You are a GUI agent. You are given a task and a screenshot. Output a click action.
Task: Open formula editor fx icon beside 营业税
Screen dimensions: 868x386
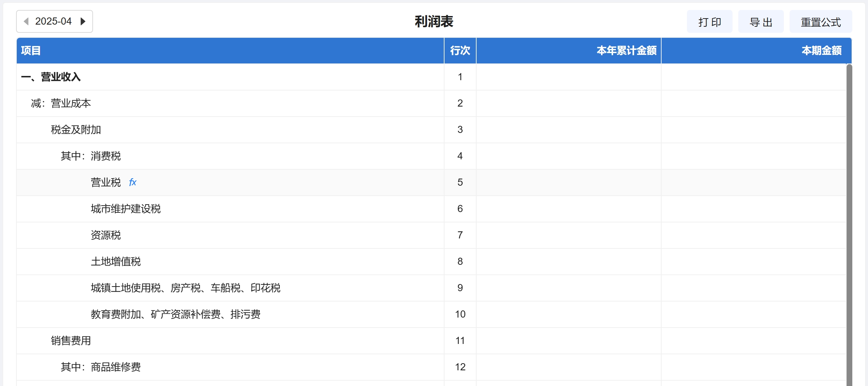(x=133, y=182)
